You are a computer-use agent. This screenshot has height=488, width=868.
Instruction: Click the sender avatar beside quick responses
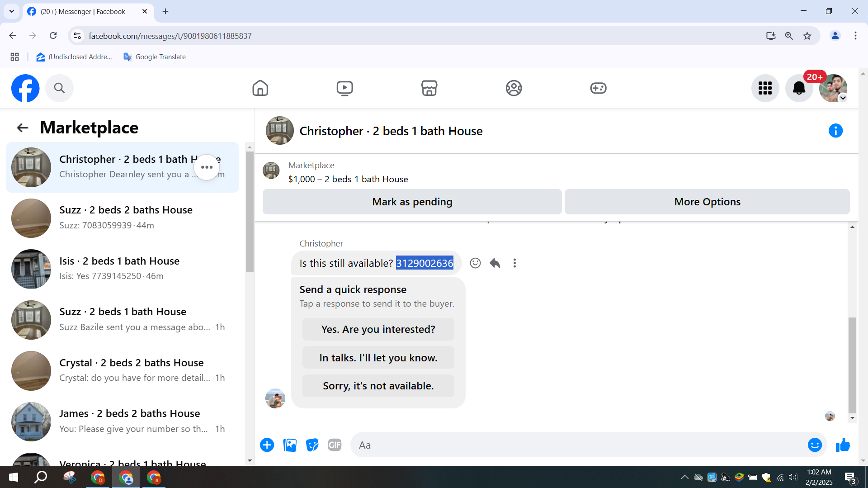(x=275, y=398)
